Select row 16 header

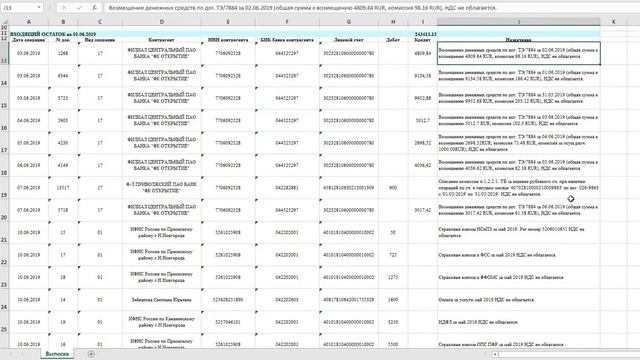pyautogui.click(x=4, y=120)
